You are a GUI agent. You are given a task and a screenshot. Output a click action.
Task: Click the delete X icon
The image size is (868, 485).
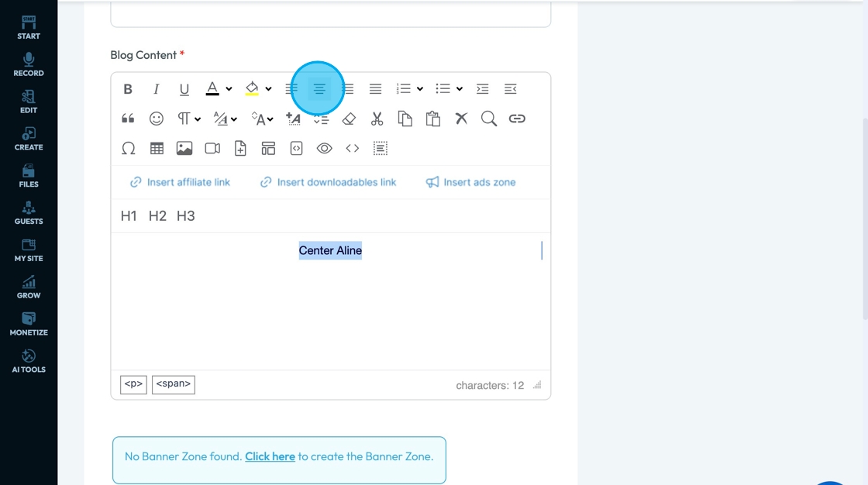click(461, 119)
